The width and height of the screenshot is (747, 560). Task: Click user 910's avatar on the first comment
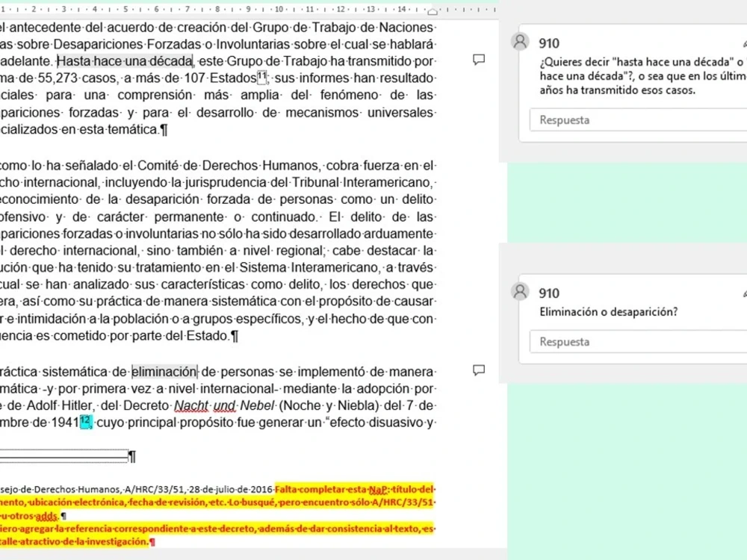pos(519,41)
